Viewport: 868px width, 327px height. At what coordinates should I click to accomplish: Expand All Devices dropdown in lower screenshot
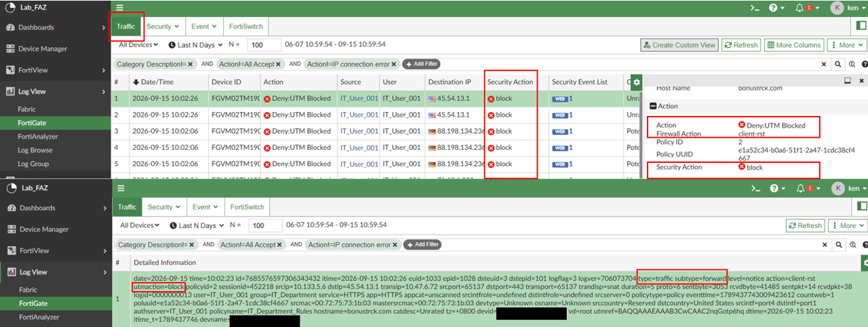(x=139, y=225)
